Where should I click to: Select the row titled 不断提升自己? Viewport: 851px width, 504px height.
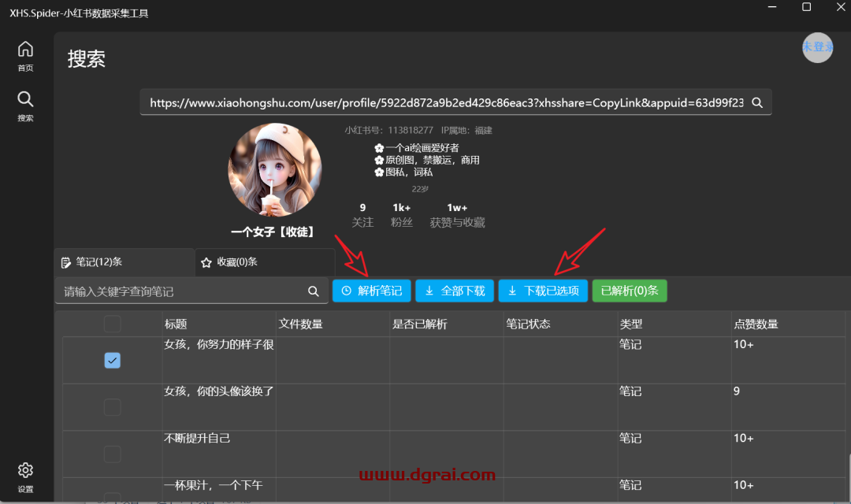(x=454, y=454)
